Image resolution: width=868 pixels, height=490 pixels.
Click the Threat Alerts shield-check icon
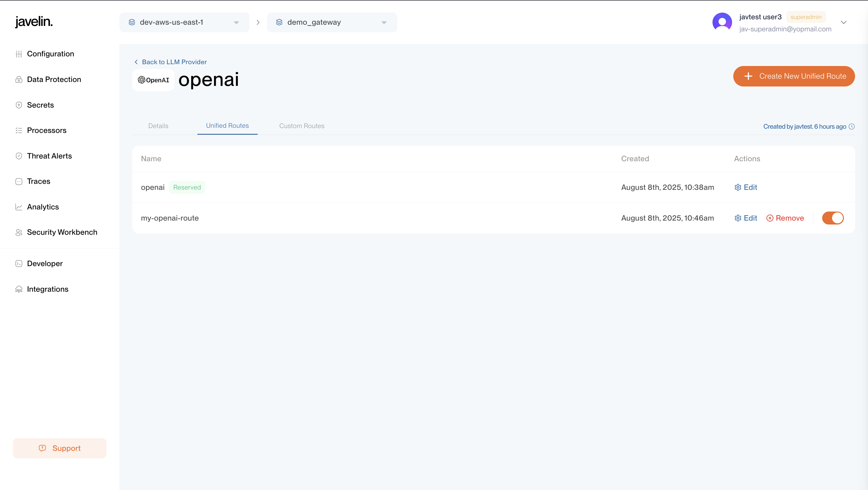coord(19,156)
